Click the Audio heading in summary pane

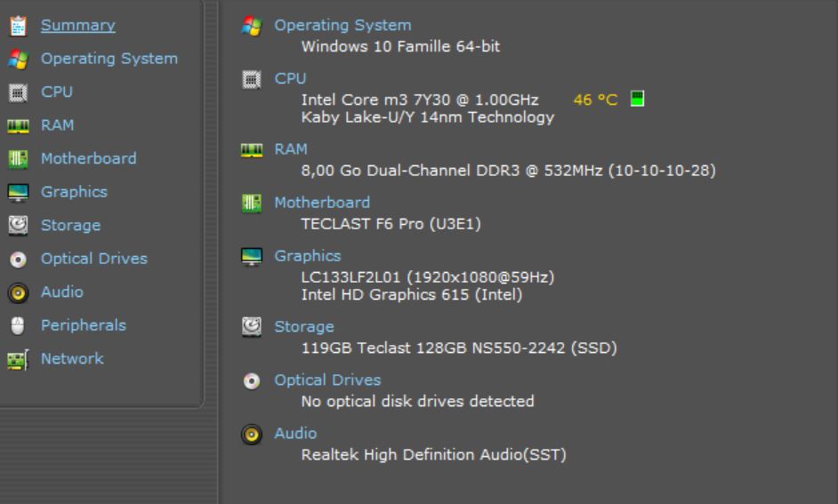click(x=295, y=433)
